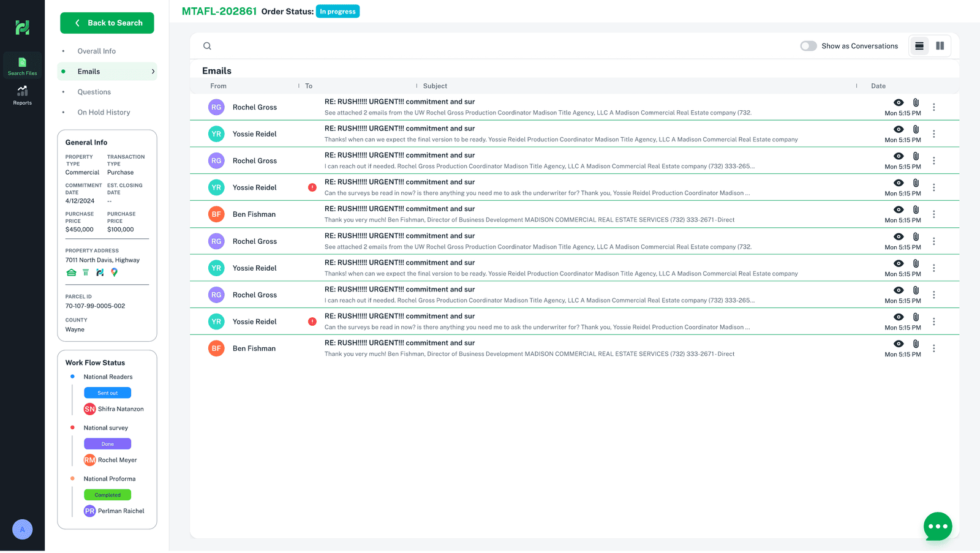Open attachment clip on first 'Thanks! when can we' row
980x553 pixels.
916,129
